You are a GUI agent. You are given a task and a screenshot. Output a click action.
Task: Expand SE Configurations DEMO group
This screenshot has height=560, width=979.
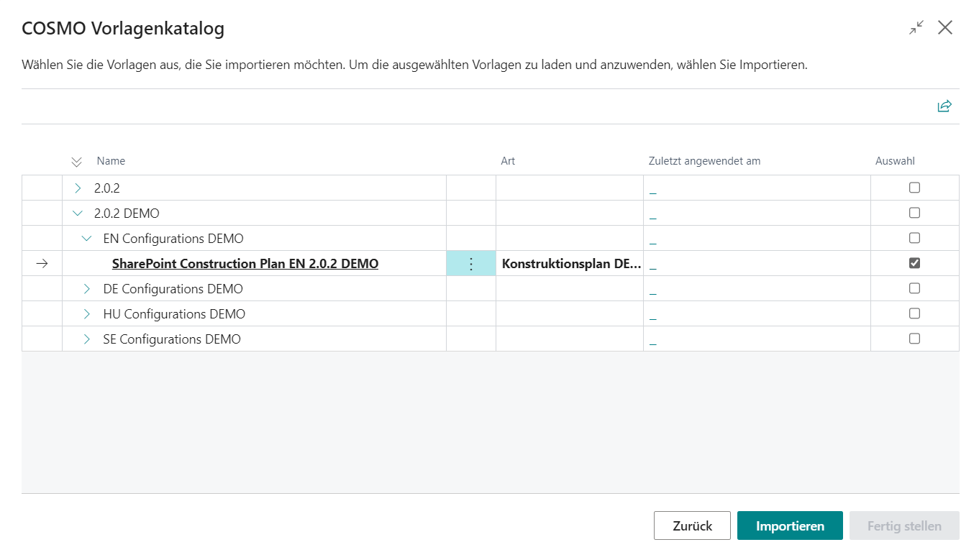(x=87, y=339)
